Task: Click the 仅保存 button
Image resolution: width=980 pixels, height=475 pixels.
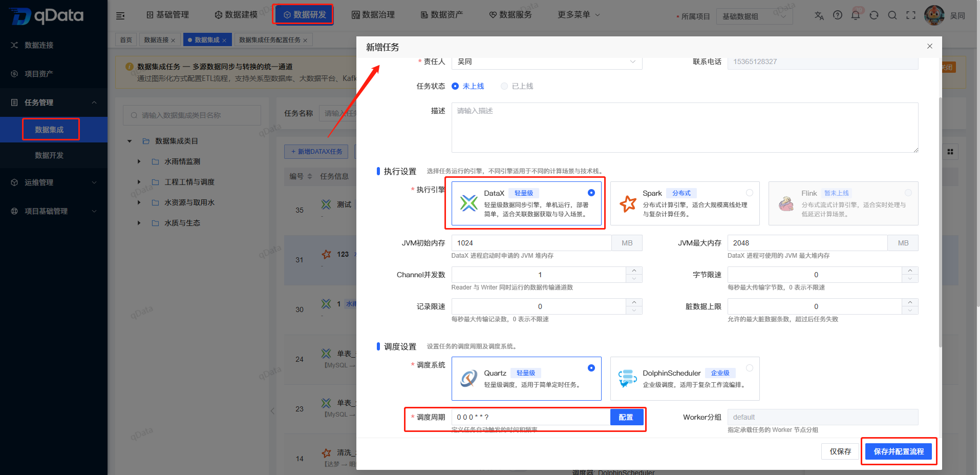Action: [x=840, y=451]
